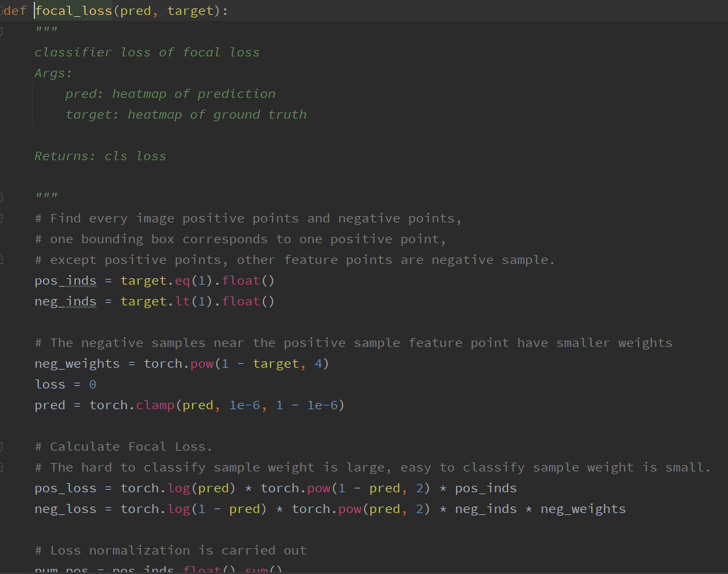728x574 pixels.
Task: Click the 'lt' method call
Action: point(182,302)
